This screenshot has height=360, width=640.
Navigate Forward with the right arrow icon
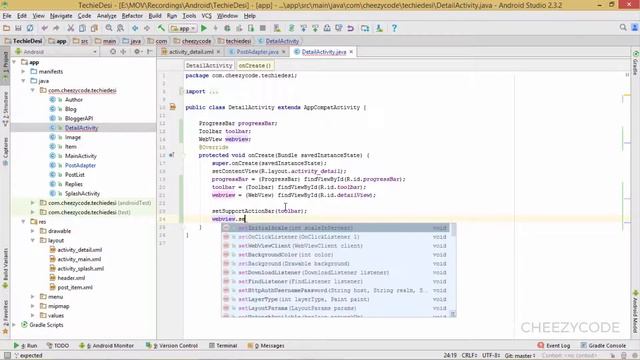point(147,28)
